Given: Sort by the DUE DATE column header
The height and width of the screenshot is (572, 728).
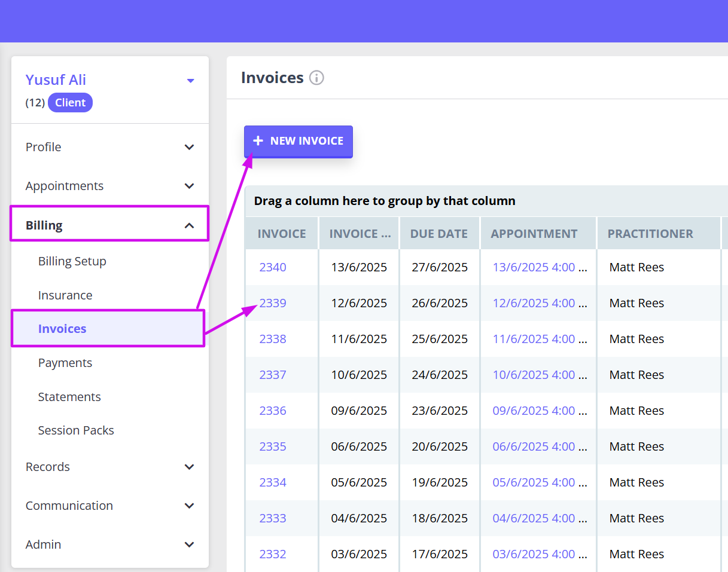Looking at the screenshot, I should (x=439, y=234).
